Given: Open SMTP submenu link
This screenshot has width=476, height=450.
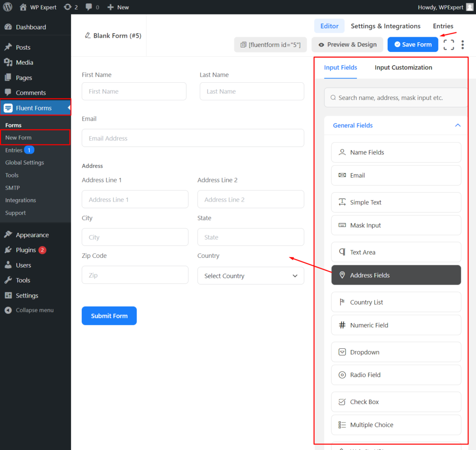Looking at the screenshot, I should pos(13,188).
